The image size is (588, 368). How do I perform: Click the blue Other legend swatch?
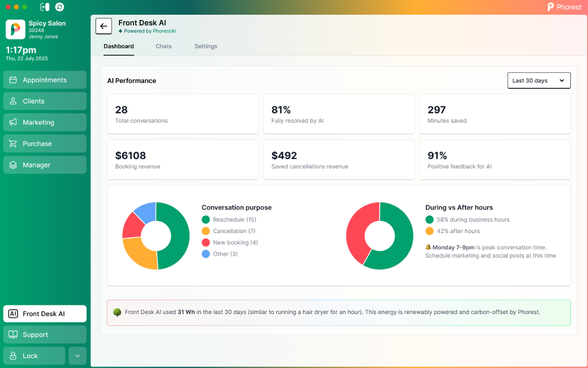pyautogui.click(x=206, y=254)
